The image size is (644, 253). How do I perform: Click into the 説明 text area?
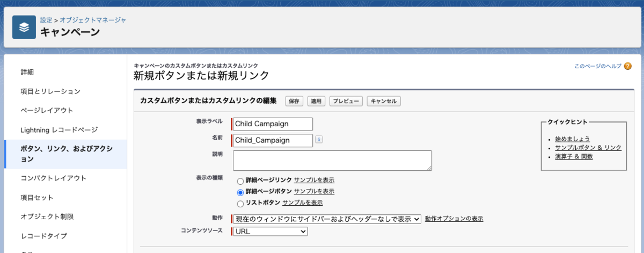[x=332, y=161]
